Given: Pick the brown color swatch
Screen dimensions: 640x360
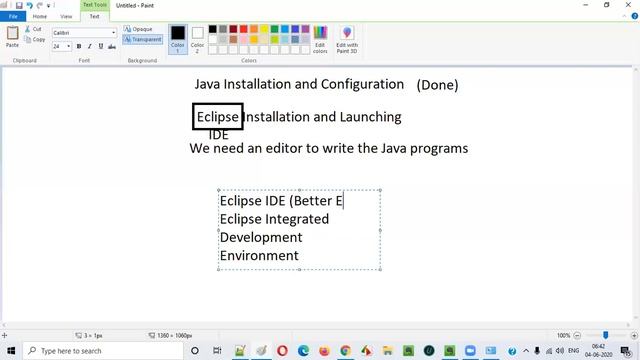Looking at the screenshot, I should (233, 39).
